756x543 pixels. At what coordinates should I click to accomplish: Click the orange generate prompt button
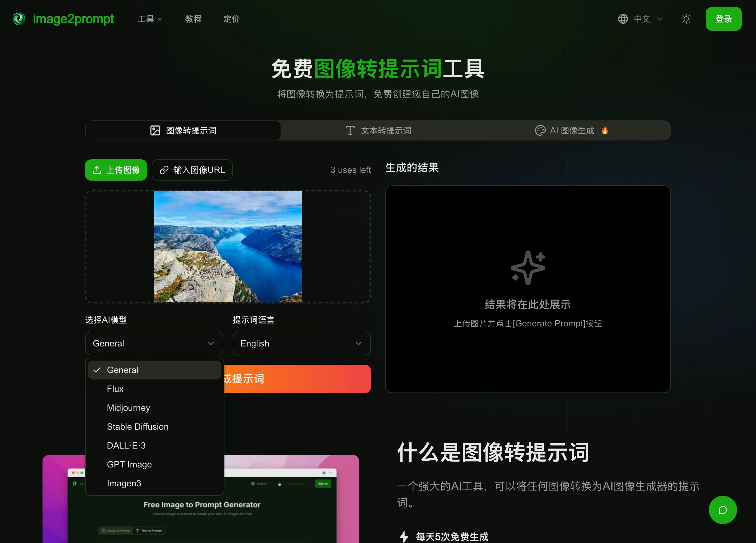pos(297,379)
